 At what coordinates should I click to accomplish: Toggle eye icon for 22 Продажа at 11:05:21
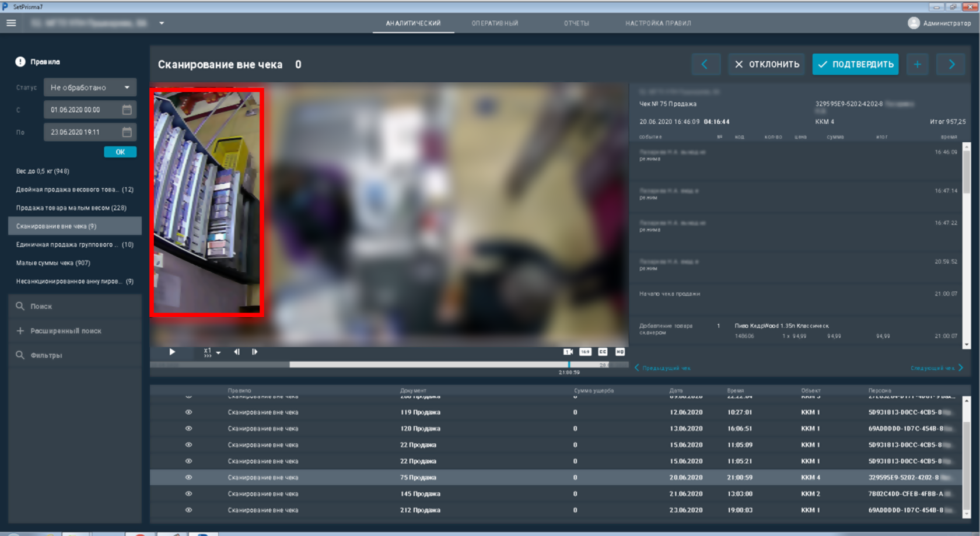tap(188, 461)
